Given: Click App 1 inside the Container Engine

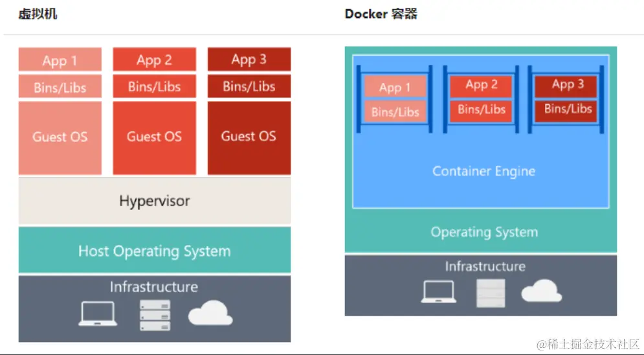Looking at the screenshot, I should click(395, 87).
